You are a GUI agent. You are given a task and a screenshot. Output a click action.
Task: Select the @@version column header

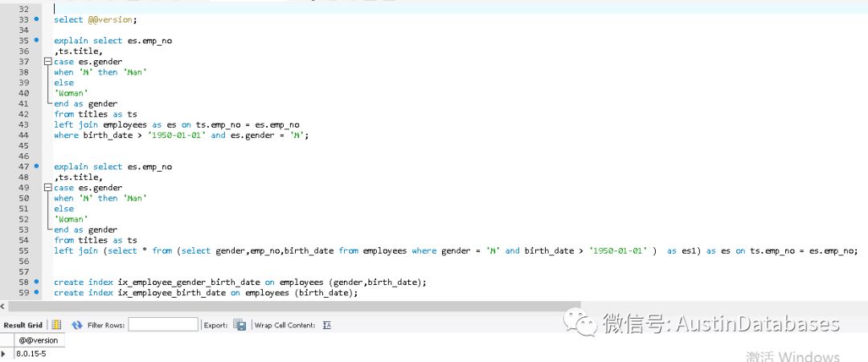pyautogui.click(x=39, y=340)
